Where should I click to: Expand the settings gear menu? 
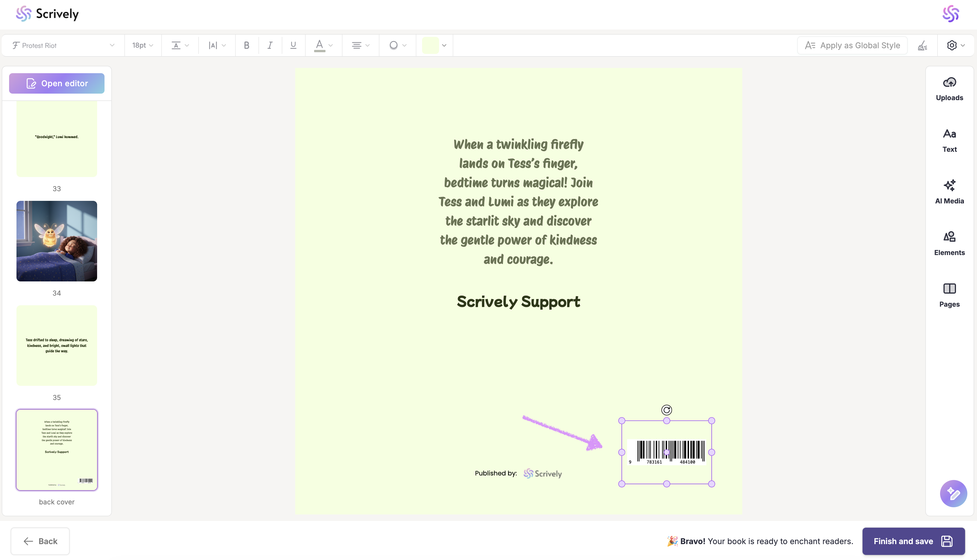point(955,45)
